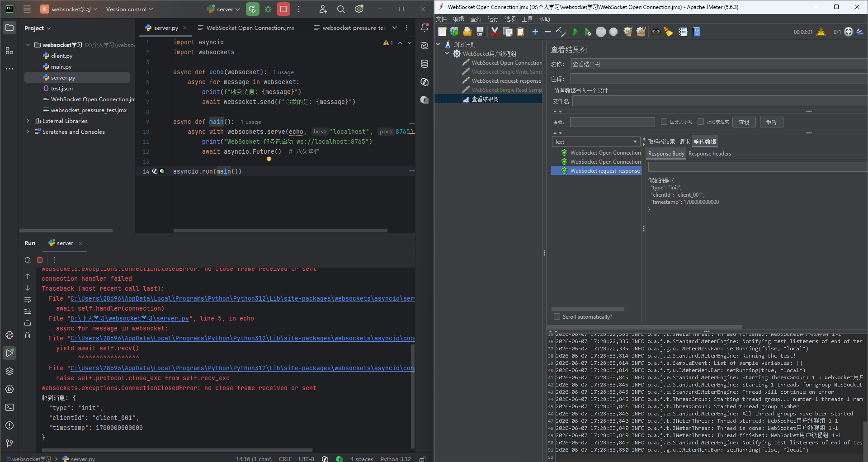Open Terminal tool window in PyCharm sidebar
This screenshot has height=462, width=868.
tap(9, 407)
